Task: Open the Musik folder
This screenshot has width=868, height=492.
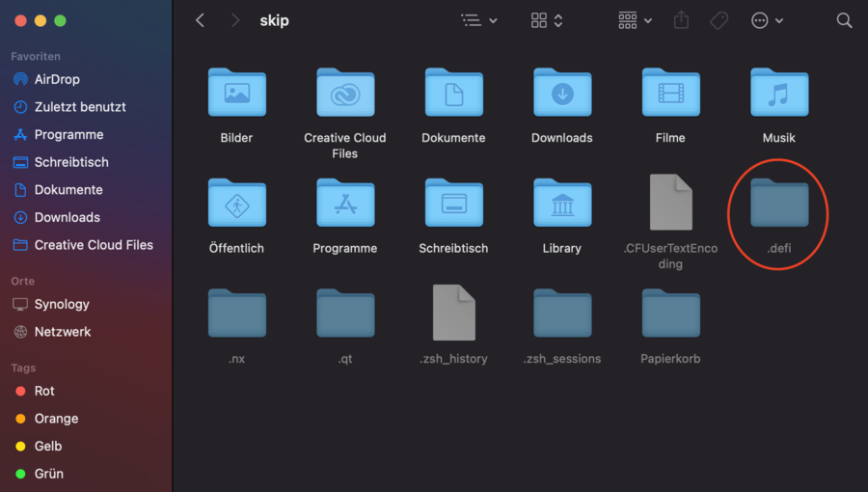Action: pos(778,94)
